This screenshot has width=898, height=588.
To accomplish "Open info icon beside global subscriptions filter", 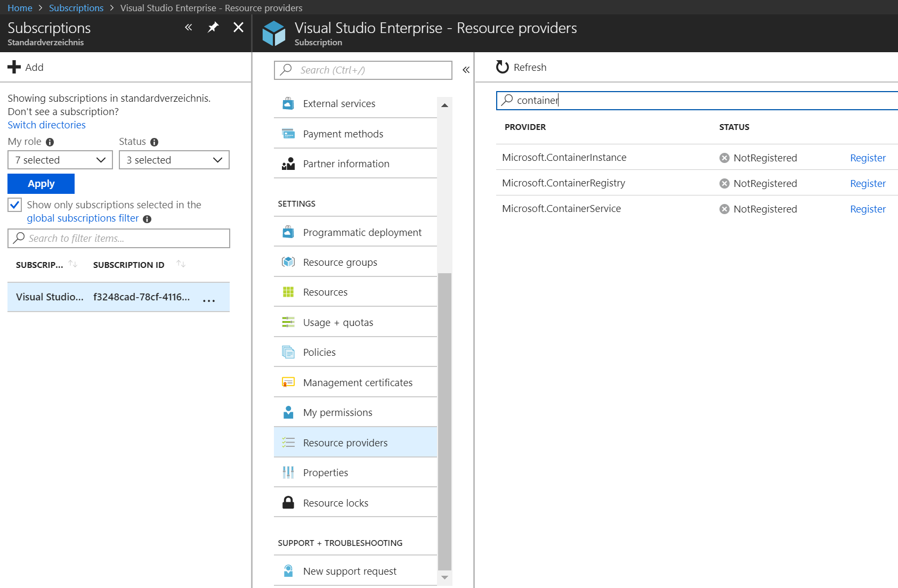I will tap(147, 219).
